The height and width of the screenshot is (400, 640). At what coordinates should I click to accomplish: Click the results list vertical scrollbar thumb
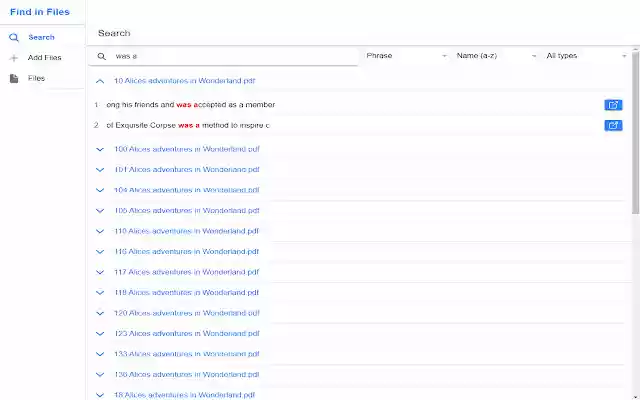635,131
